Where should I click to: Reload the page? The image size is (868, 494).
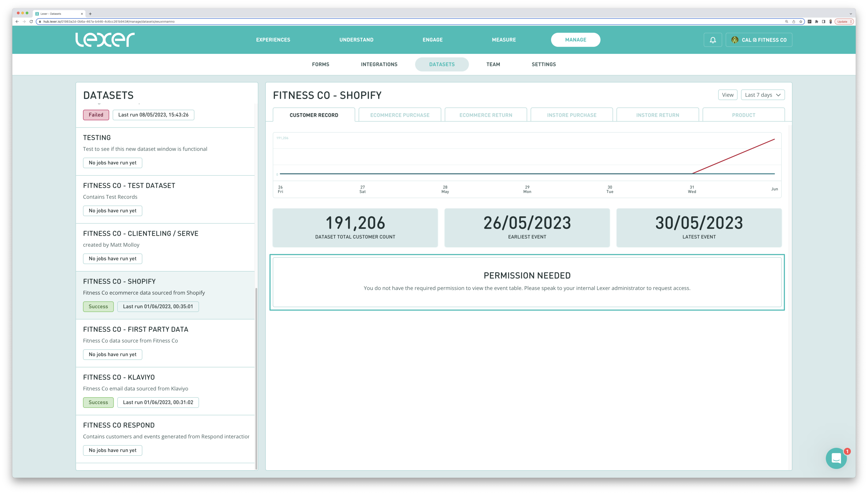31,21
